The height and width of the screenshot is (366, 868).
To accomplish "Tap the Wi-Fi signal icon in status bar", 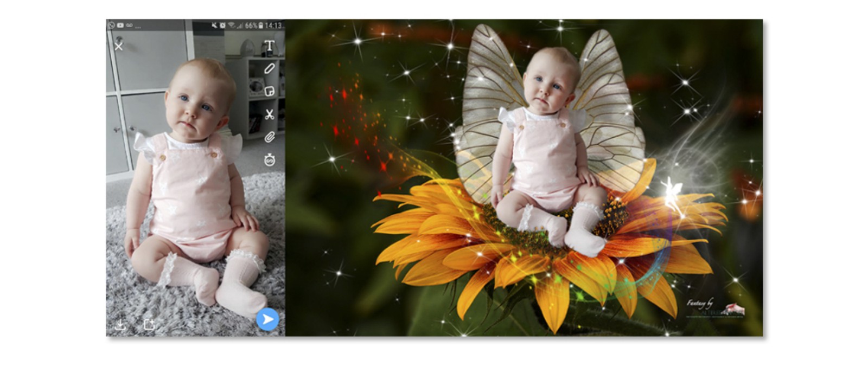I will pyautogui.click(x=232, y=25).
